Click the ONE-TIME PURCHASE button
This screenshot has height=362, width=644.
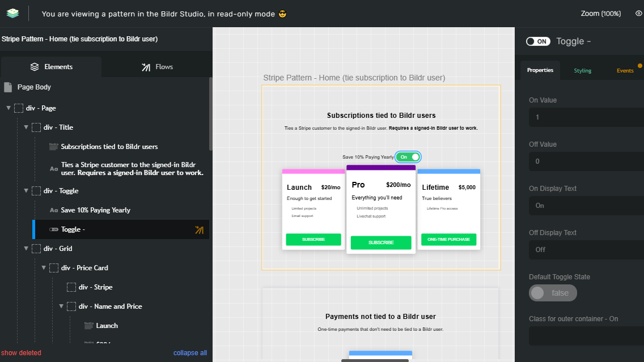pyautogui.click(x=448, y=239)
